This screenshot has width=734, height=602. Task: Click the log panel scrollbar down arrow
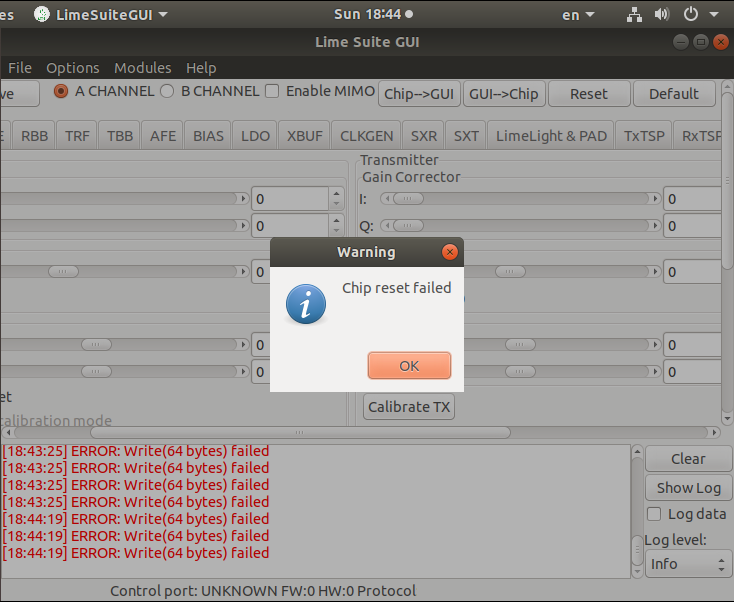click(x=637, y=572)
